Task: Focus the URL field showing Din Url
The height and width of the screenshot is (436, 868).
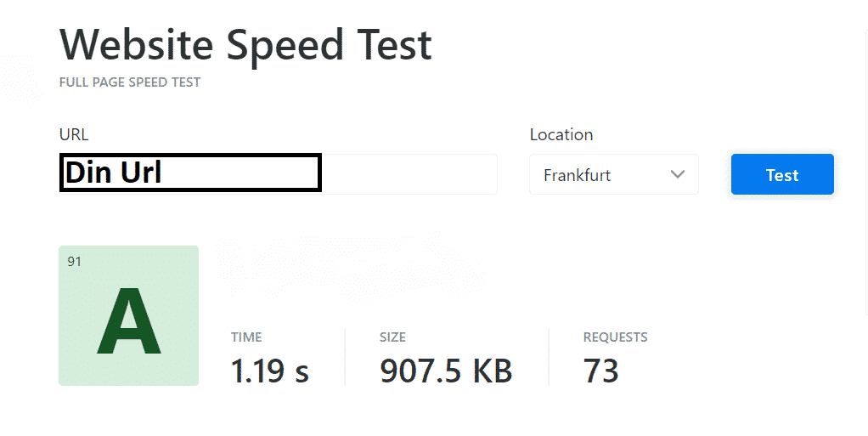Action: (x=190, y=173)
